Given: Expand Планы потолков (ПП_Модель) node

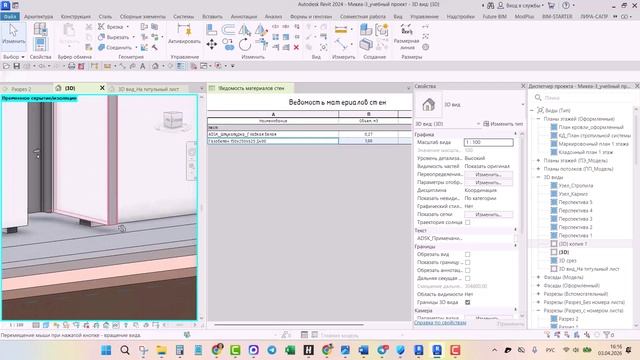Looking at the screenshot, I should coord(538,169).
